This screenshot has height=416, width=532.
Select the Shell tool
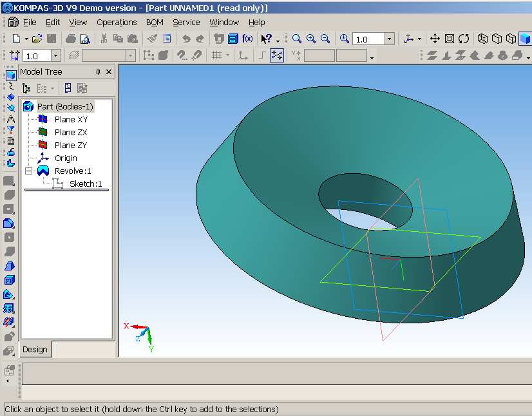(8, 280)
